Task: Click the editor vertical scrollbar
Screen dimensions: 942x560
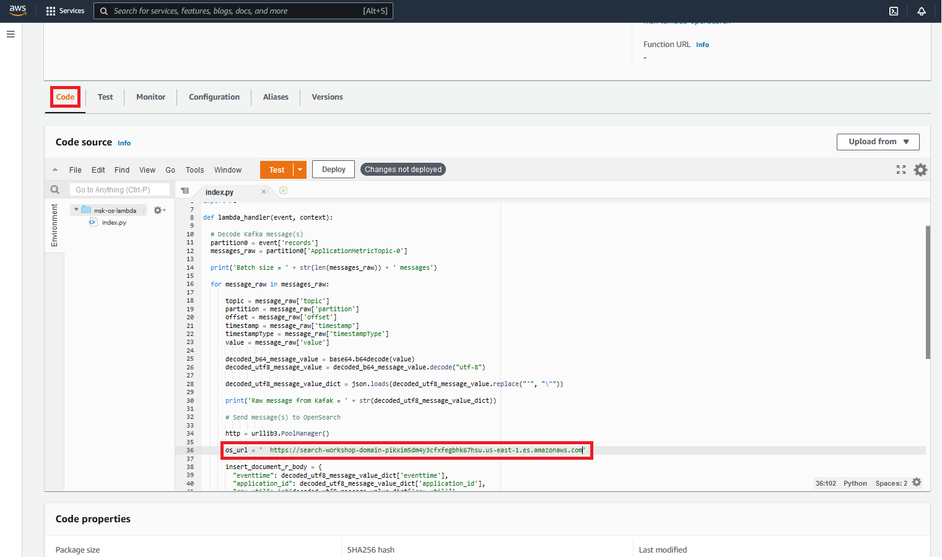Action: tap(928, 292)
